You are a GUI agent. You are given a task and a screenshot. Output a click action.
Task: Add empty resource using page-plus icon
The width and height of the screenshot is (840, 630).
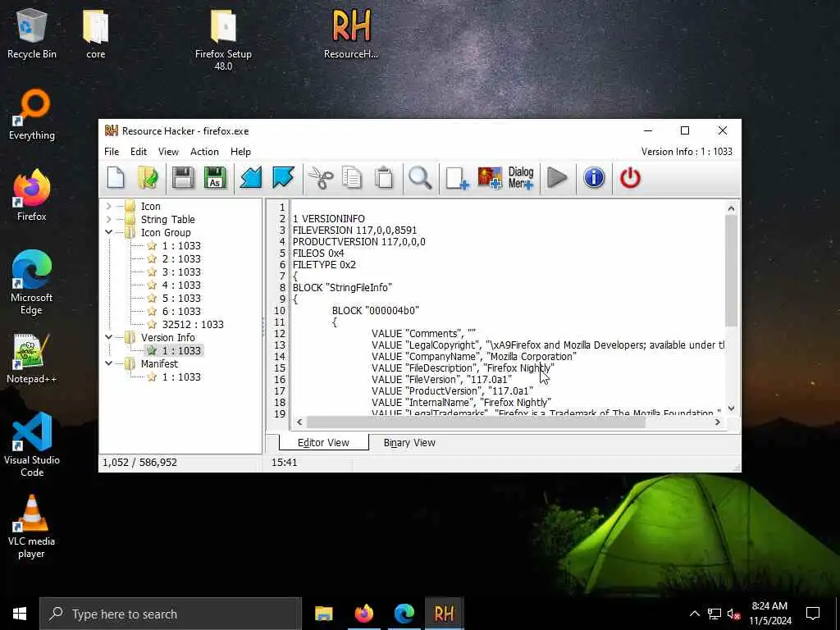457,178
